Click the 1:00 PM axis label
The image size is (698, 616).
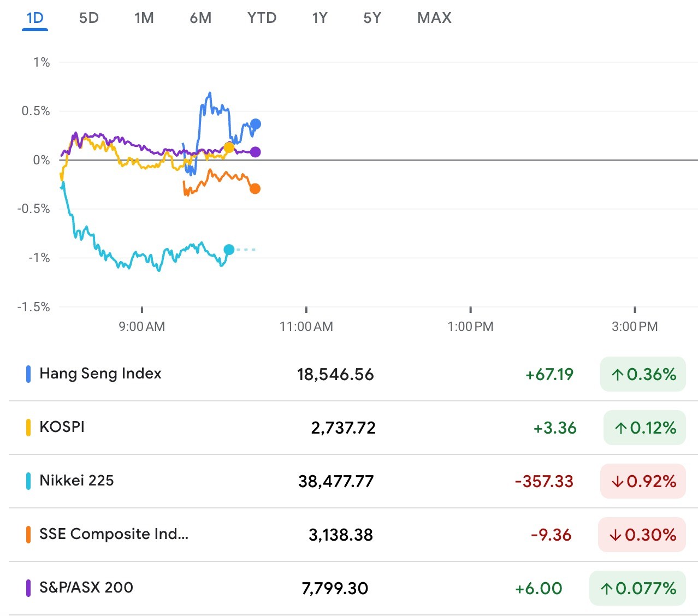point(470,327)
